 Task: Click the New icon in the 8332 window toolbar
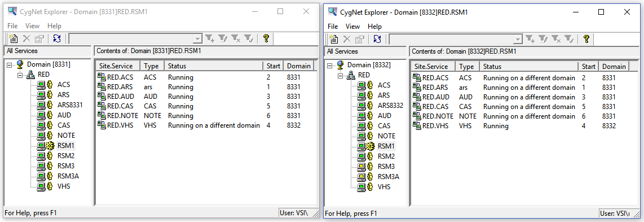click(x=334, y=39)
